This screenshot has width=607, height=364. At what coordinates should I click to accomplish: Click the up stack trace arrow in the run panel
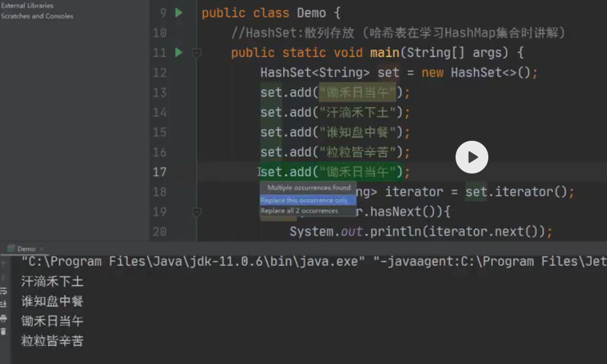[3, 264]
